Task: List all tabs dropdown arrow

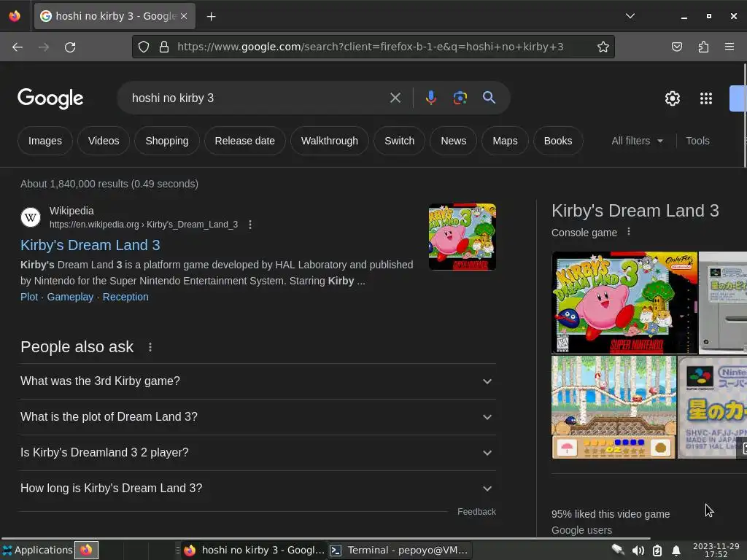Action: point(630,16)
